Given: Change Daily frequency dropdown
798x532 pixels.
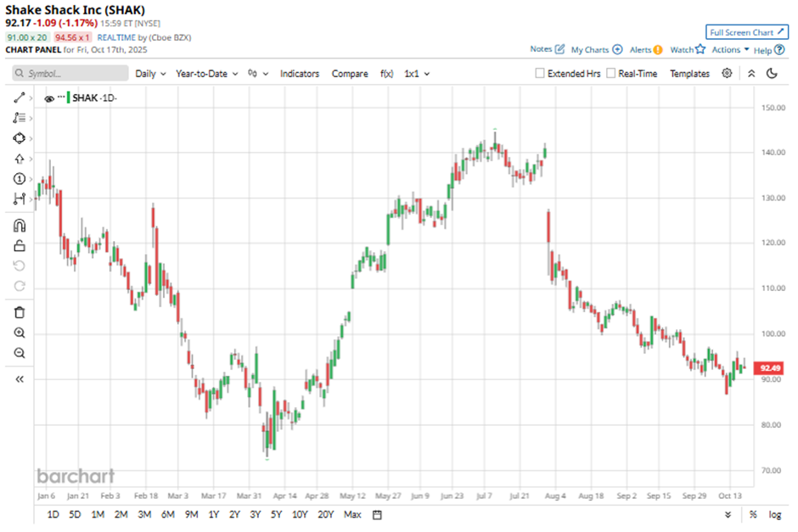Looking at the screenshot, I should 150,74.
